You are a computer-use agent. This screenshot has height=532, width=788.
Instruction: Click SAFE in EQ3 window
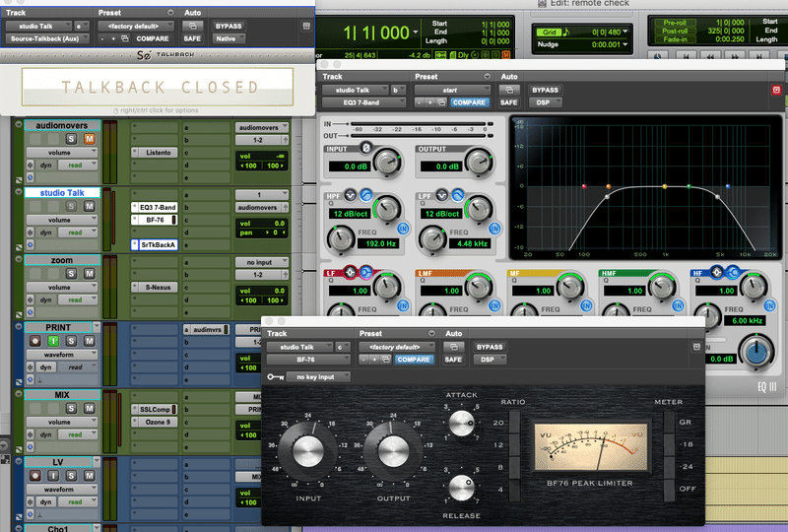[508, 102]
